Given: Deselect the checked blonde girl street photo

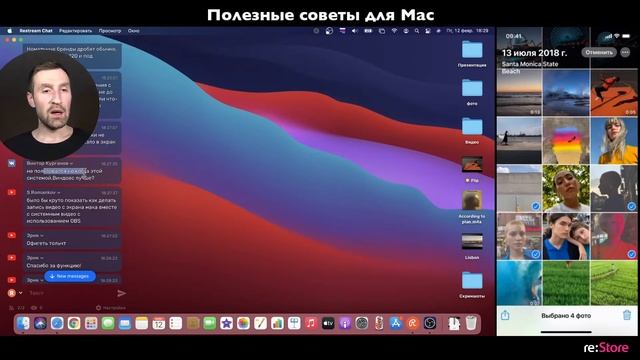Looking at the screenshot, I should (x=519, y=236).
